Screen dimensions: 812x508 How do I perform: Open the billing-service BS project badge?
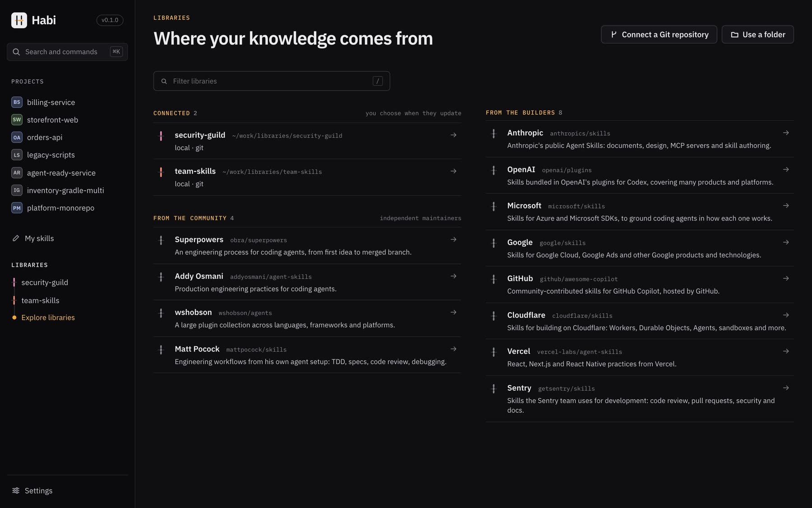click(17, 102)
